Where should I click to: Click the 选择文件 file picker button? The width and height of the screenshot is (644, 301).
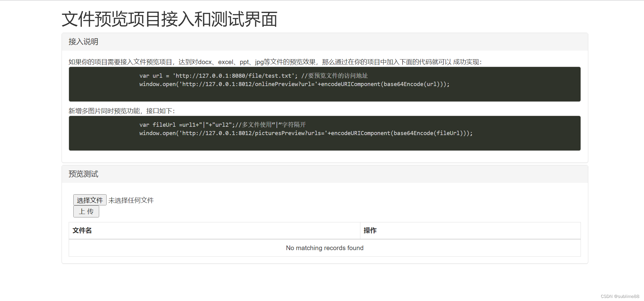point(90,200)
